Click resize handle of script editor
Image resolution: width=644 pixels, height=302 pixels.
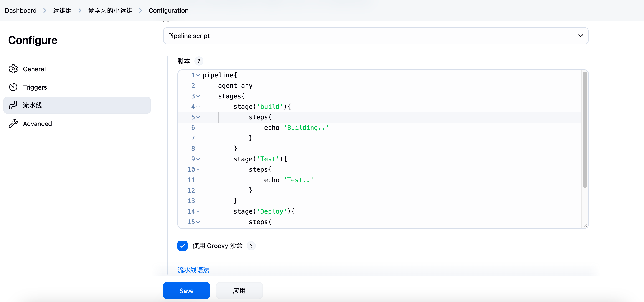pyautogui.click(x=585, y=226)
